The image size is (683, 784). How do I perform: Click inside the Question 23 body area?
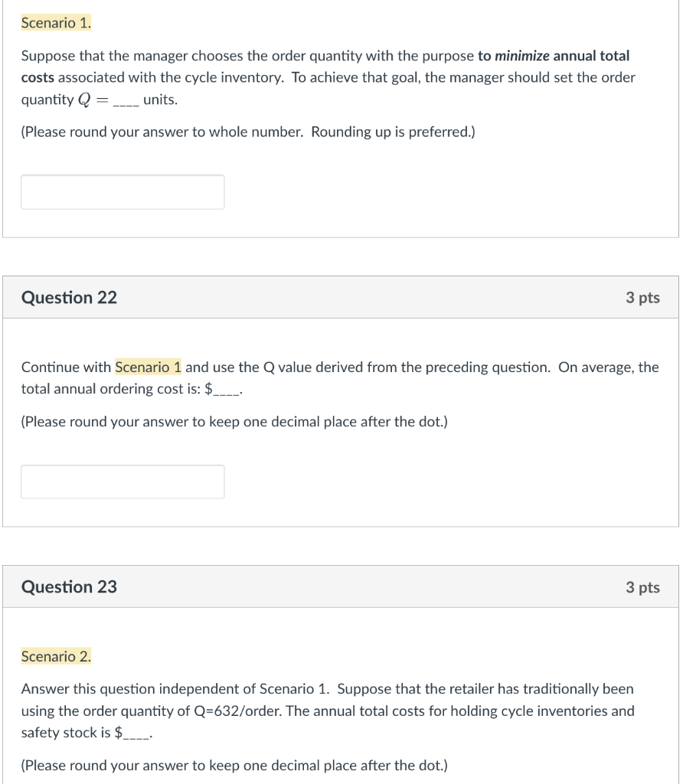point(341,697)
